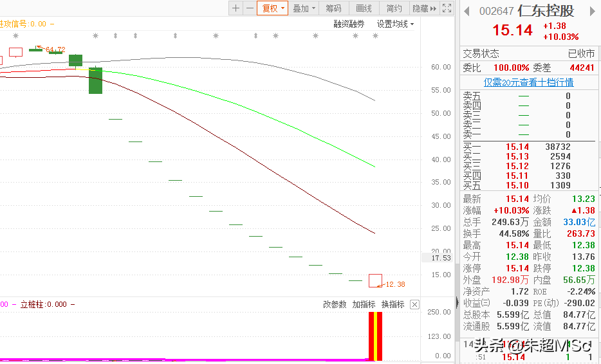Open 仅需20元查看十档行情 link
Screen dimensions: 601x364
528,82
